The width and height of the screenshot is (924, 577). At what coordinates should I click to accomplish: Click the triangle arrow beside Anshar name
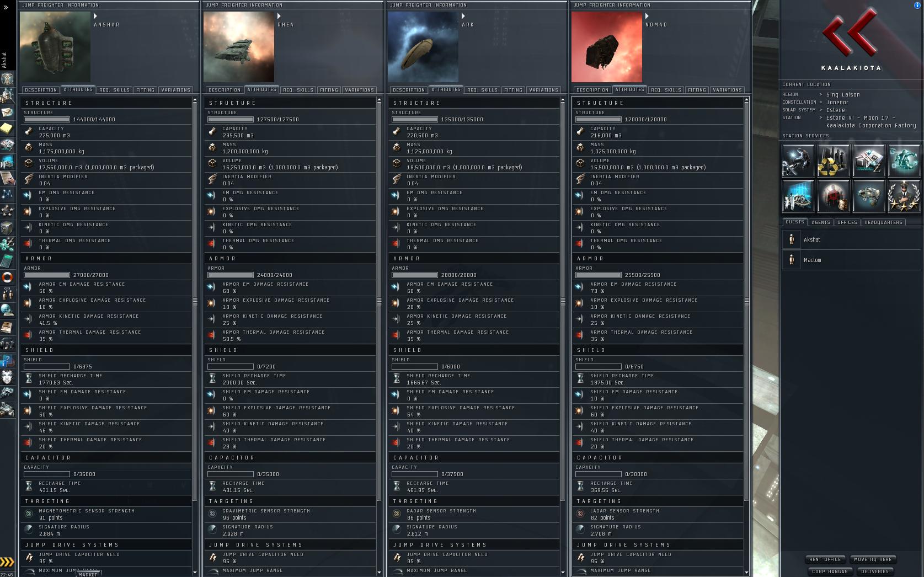95,16
